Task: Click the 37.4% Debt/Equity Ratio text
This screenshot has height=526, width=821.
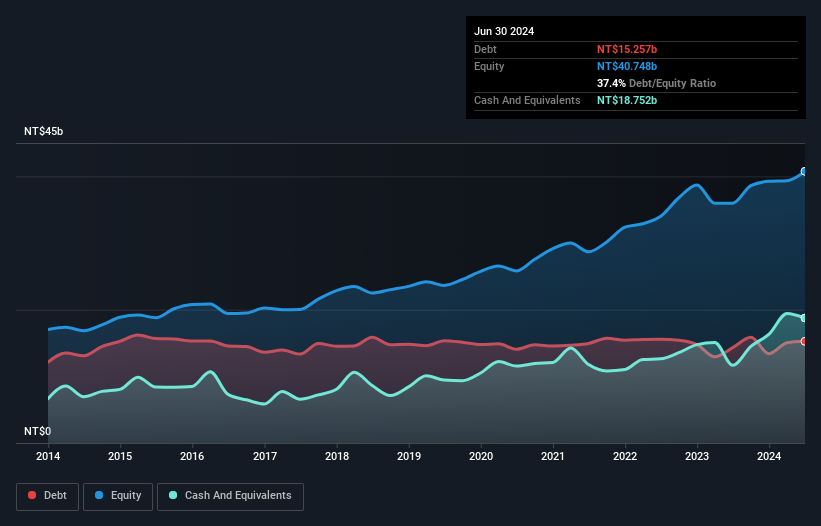Action: tap(656, 83)
